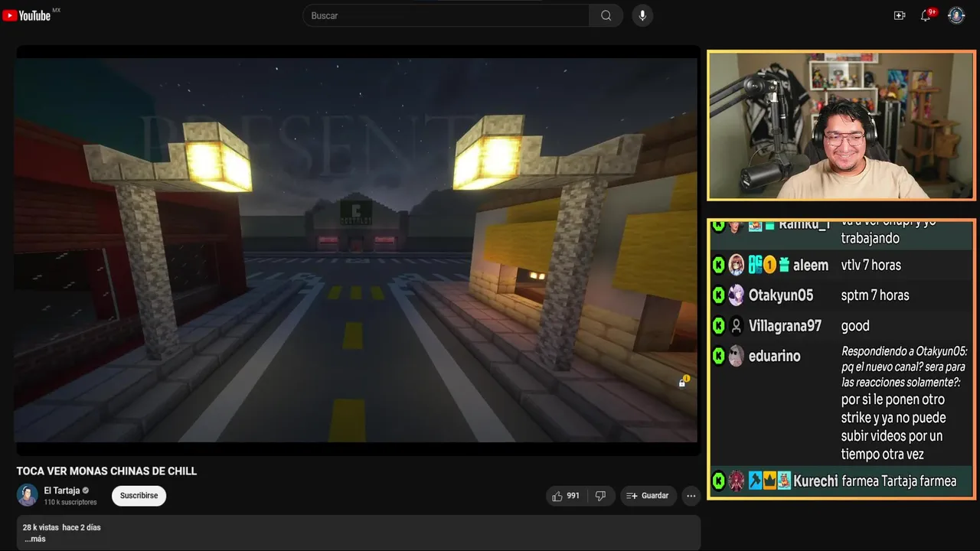Click aleem's chat avatar
Image resolution: width=980 pixels, height=551 pixels.
pos(736,265)
